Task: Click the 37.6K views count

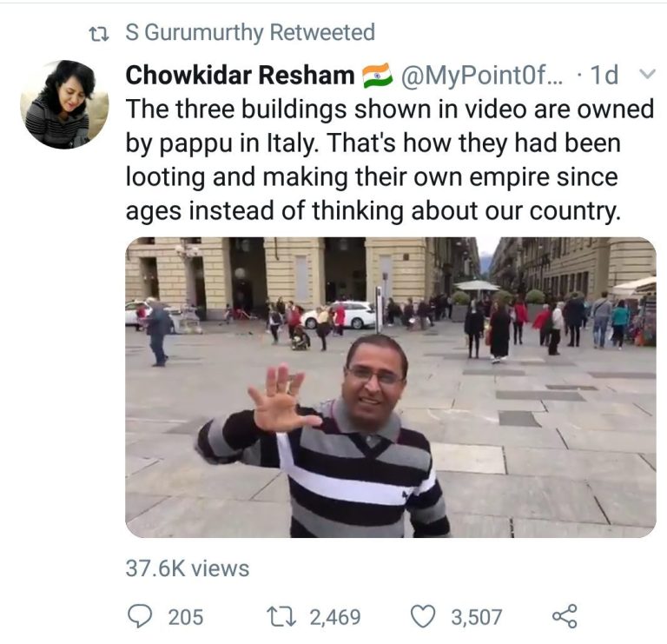Action: [188, 568]
